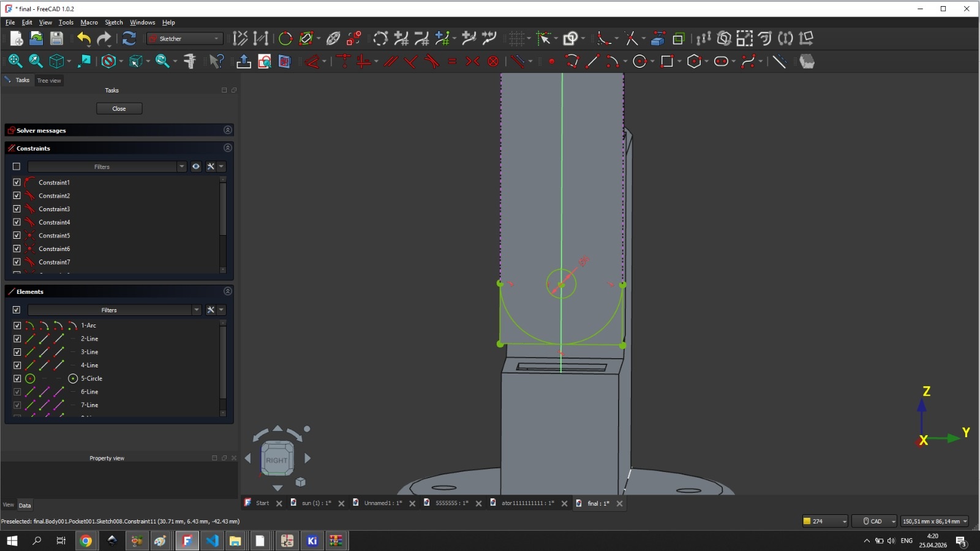Toggle constraint visibility eye button
The height and width of the screenshot is (551, 980).
pyautogui.click(x=196, y=167)
